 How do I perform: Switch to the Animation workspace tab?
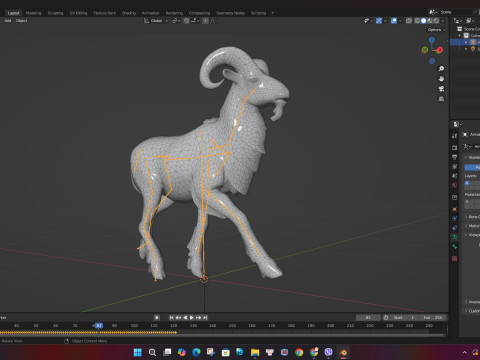tap(151, 13)
